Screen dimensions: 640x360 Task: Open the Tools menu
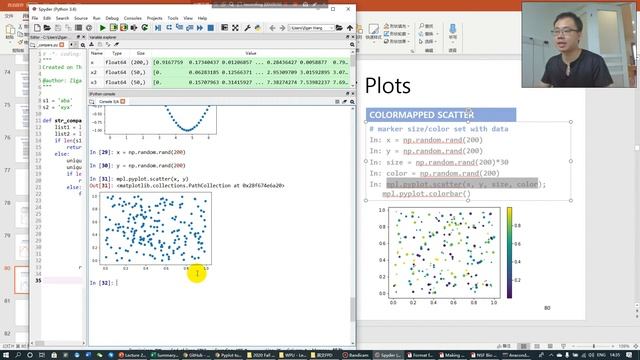click(173, 18)
